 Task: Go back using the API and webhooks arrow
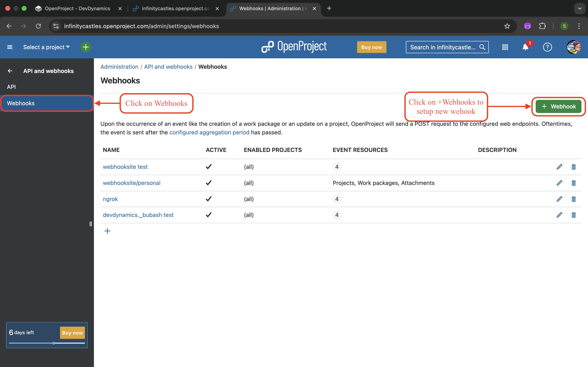click(10, 71)
